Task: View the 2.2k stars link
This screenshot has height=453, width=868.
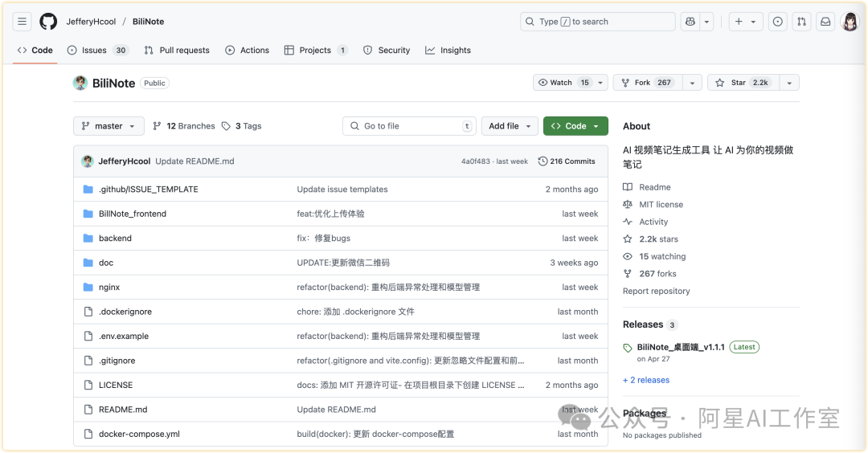Action: pos(650,239)
